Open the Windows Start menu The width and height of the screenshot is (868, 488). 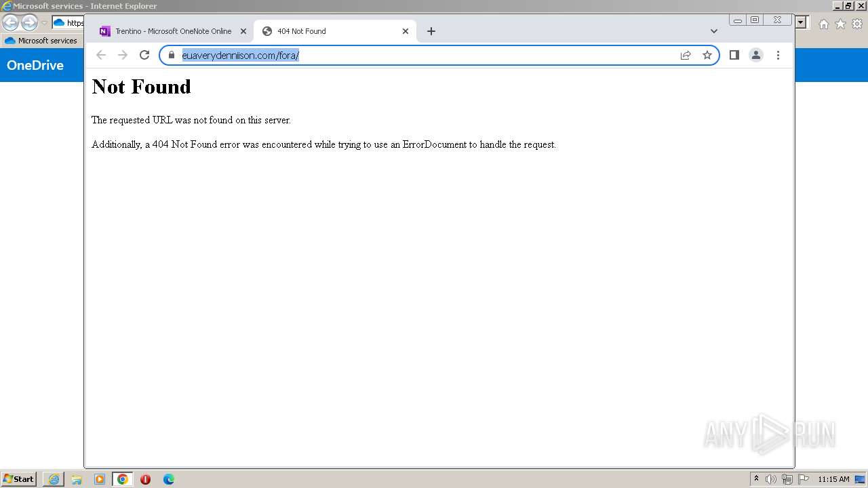click(x=18, y=479)
